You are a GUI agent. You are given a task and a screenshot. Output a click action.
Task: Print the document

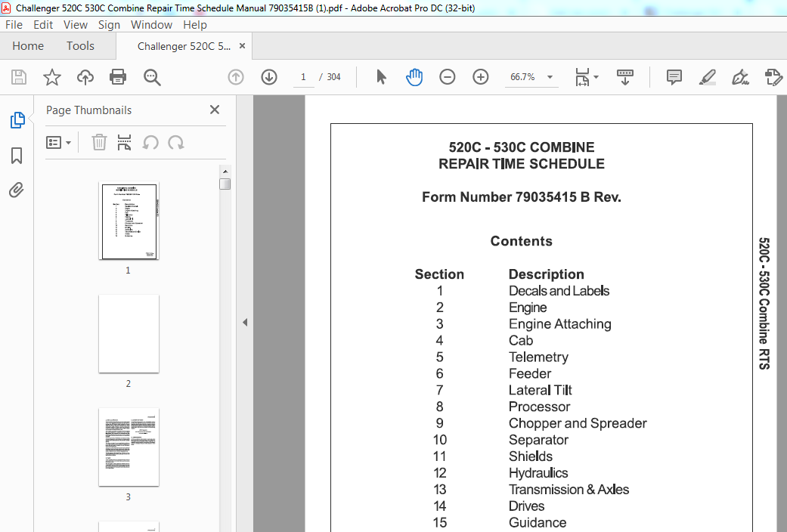pyautogui.click(x=118, y=77)
